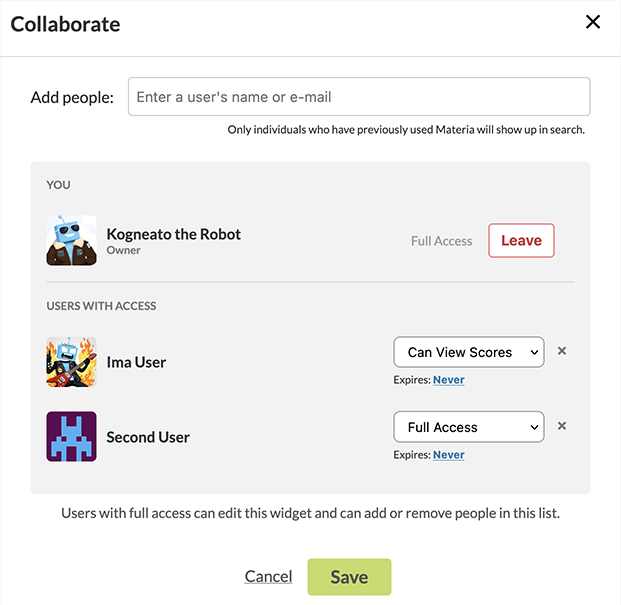The width and height of the screenshot is (621, 605).
Task: Click the green Save button
Action: tap(349, 577)
